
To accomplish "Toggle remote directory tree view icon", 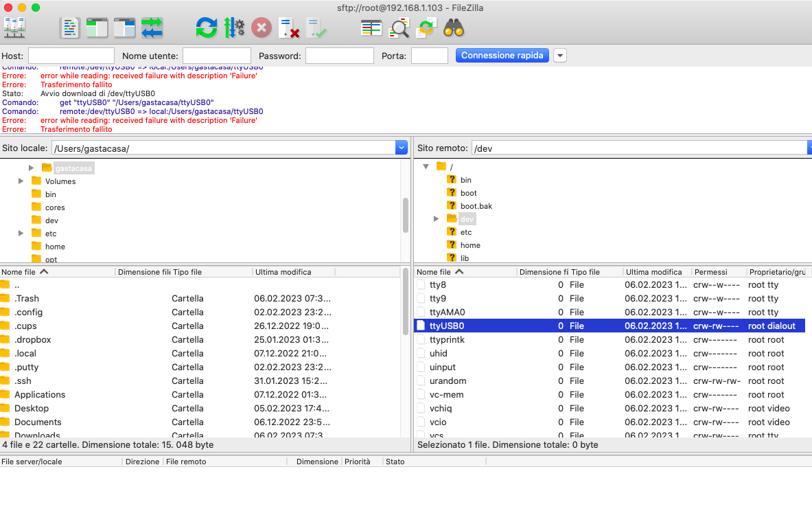I will (124, 28).
